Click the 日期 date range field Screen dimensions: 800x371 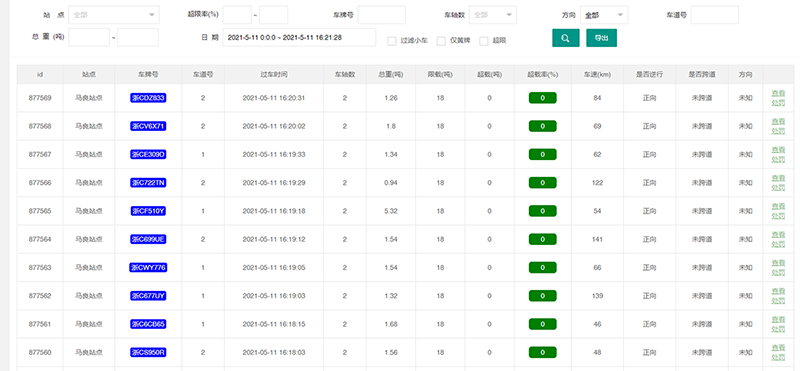pos(299,38)
